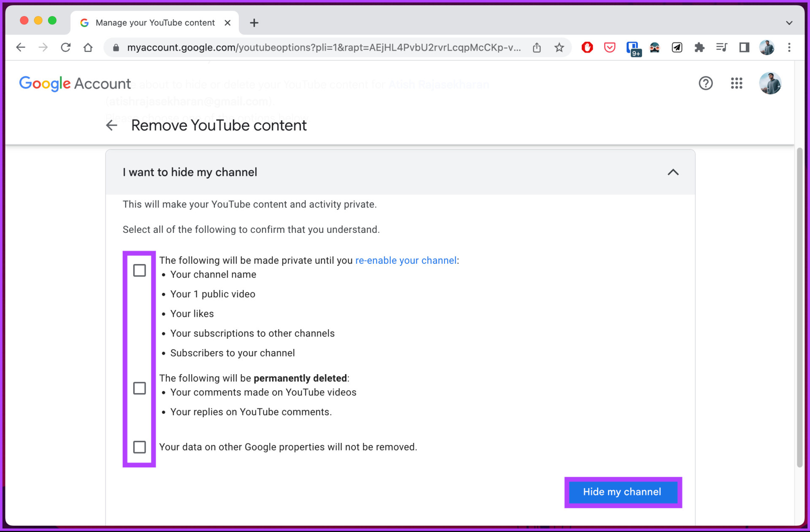Collapse the hide my channel section

coord(673,172)
